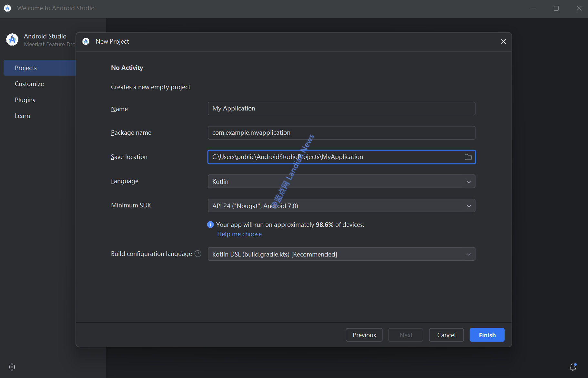Follow the Help me choose link
This screenshot has width=588, height=378.
[239, 234]
